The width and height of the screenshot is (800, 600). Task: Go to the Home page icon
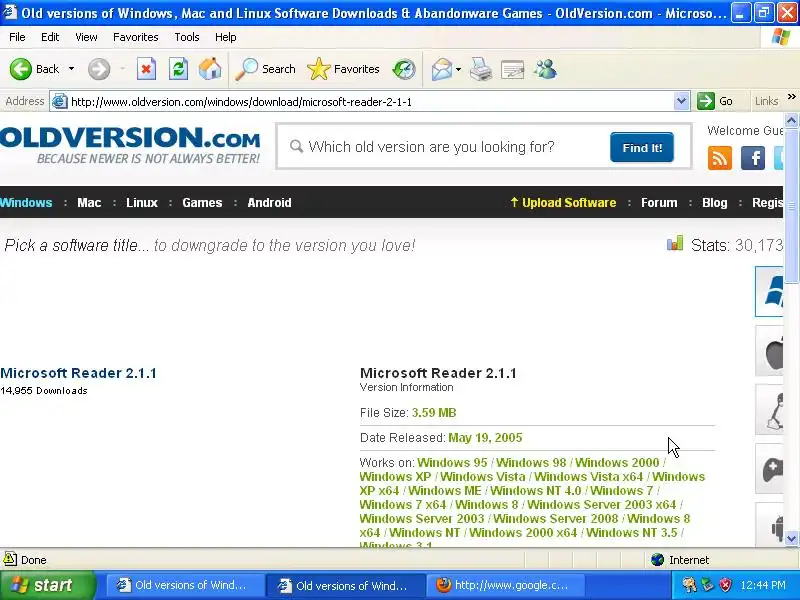(210, 69)
